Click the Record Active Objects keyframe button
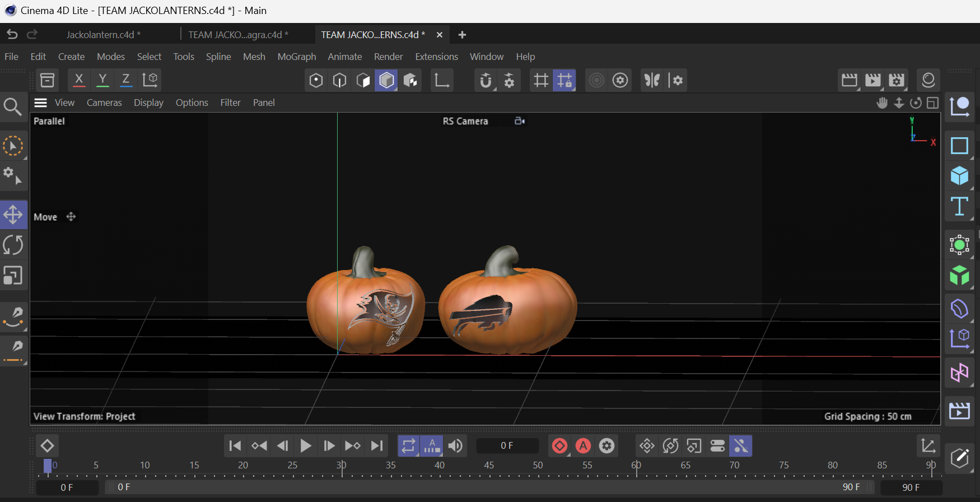Screen dimensions: 980x502 pos(559,446)
